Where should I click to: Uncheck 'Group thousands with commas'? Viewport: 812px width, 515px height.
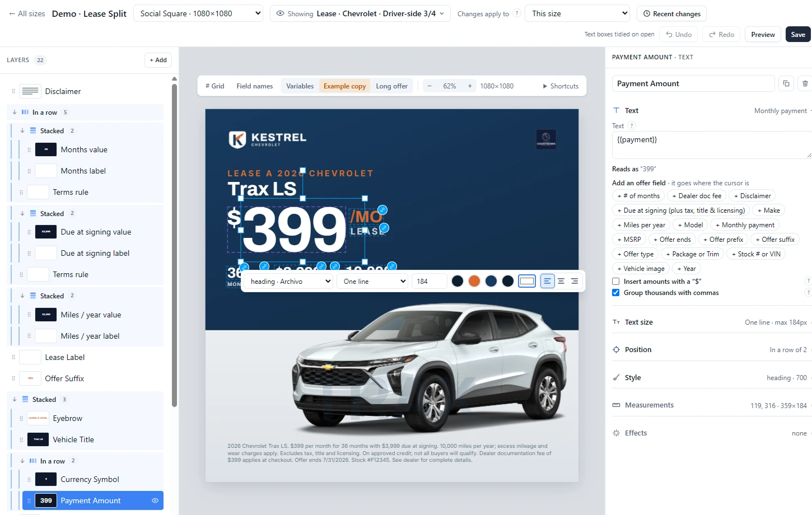[x=616, y=293]
